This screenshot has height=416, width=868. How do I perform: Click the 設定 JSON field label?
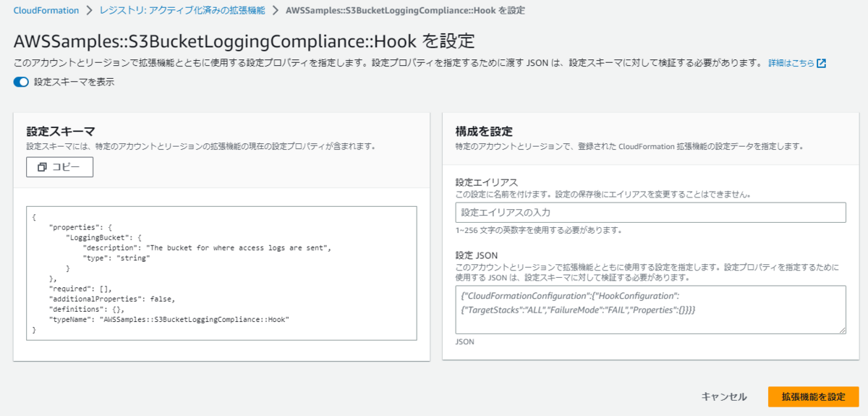pyautogui.click(x=477, y=255)
